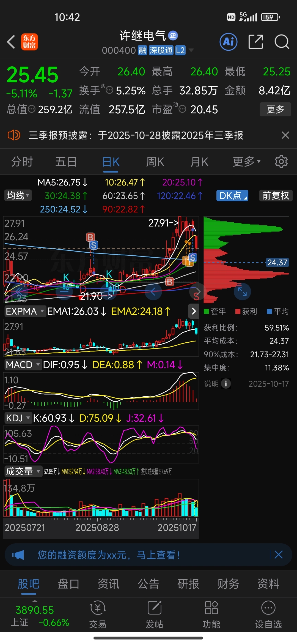The width and height of the screenshot is (297, 644).
Task: Select the 日K daily chart tab
Action: 111,162
